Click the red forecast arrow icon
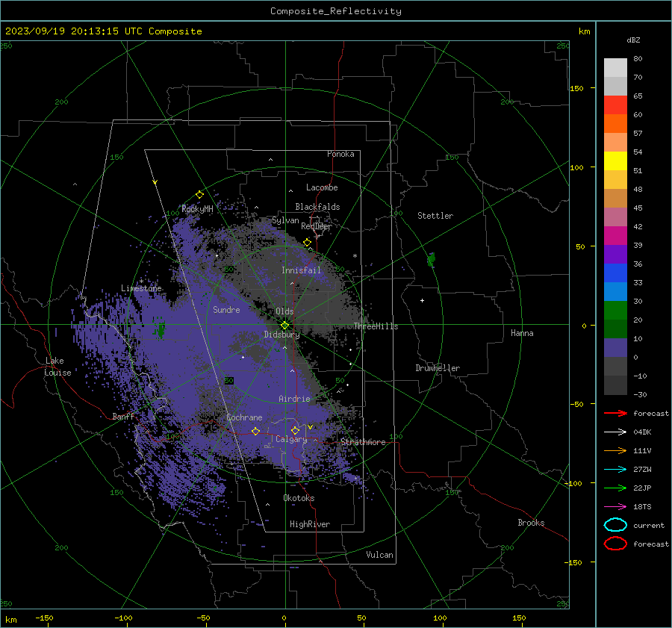This screenshot has height=628, width=672. click(615, 413)
